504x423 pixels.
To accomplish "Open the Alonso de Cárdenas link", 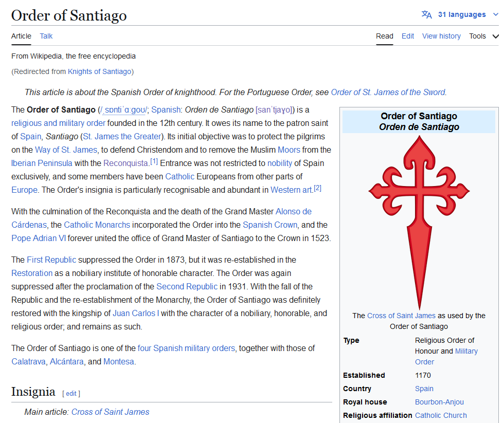I will 294,211.
